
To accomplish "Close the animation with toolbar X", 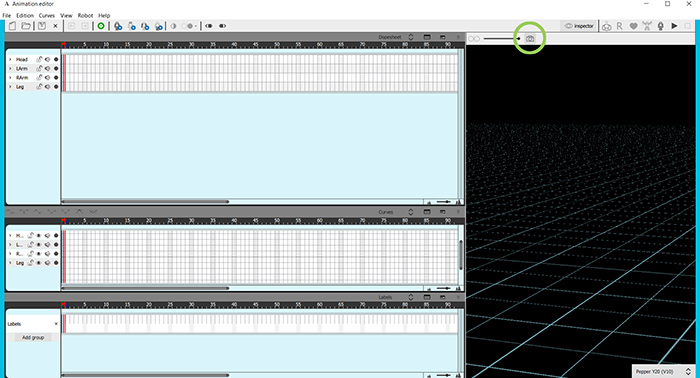I will tap(55, 26).
